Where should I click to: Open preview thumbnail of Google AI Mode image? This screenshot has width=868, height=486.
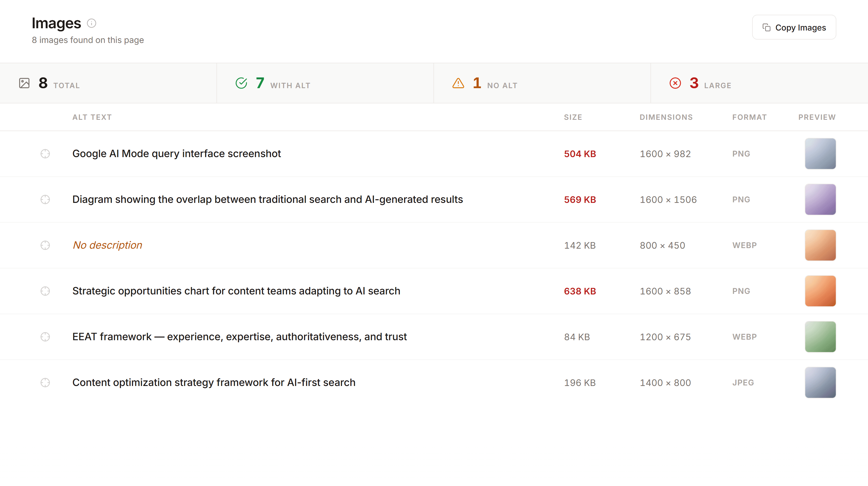pos(820,154)
